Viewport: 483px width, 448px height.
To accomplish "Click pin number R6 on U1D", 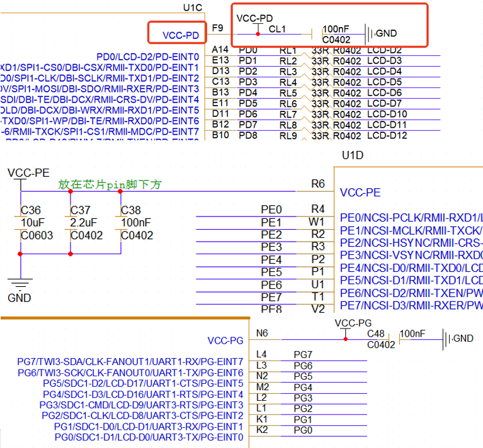I will point(318,184).
